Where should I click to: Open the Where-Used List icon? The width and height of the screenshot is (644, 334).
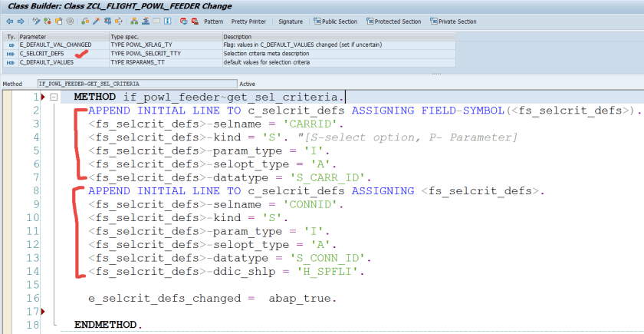tap(108, 21)
